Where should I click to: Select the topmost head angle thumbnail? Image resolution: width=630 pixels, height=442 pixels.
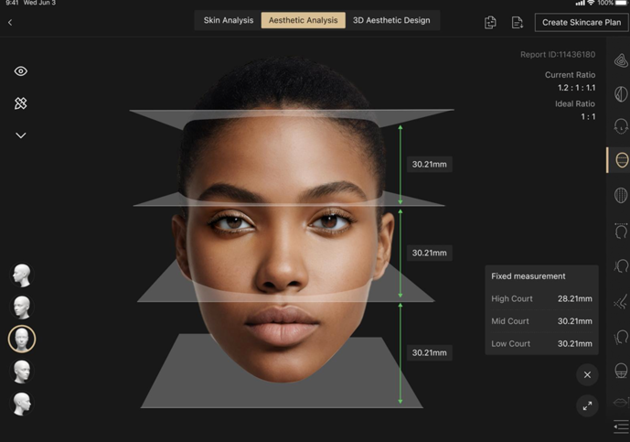(x=21, y=275)
